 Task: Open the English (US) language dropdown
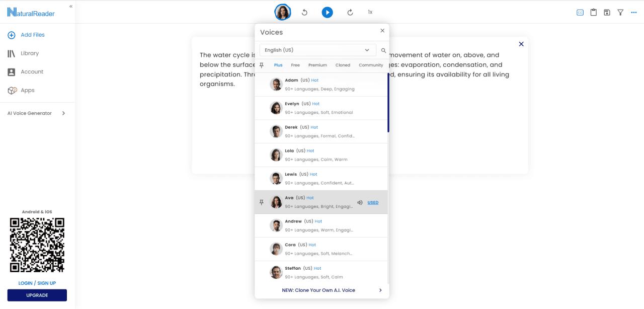pyautogui.click(x=317, y=50)
